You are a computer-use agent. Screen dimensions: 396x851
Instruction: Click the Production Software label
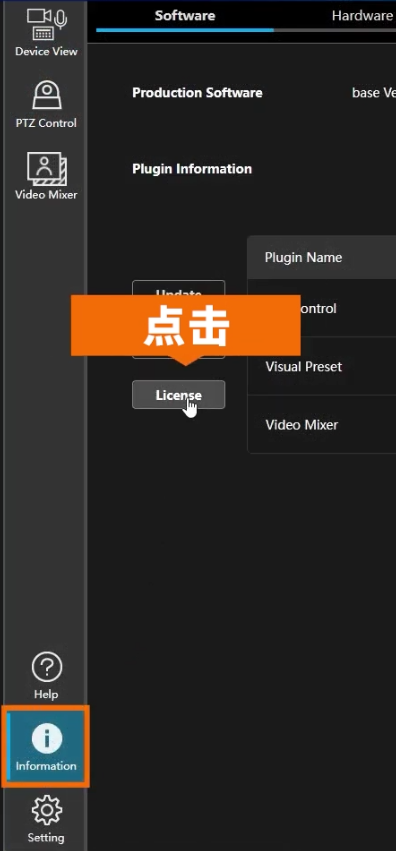click(x=197, y=93)
